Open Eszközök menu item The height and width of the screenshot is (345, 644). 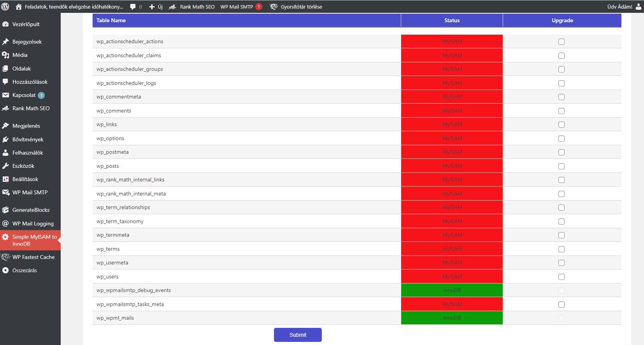point(23,166)
